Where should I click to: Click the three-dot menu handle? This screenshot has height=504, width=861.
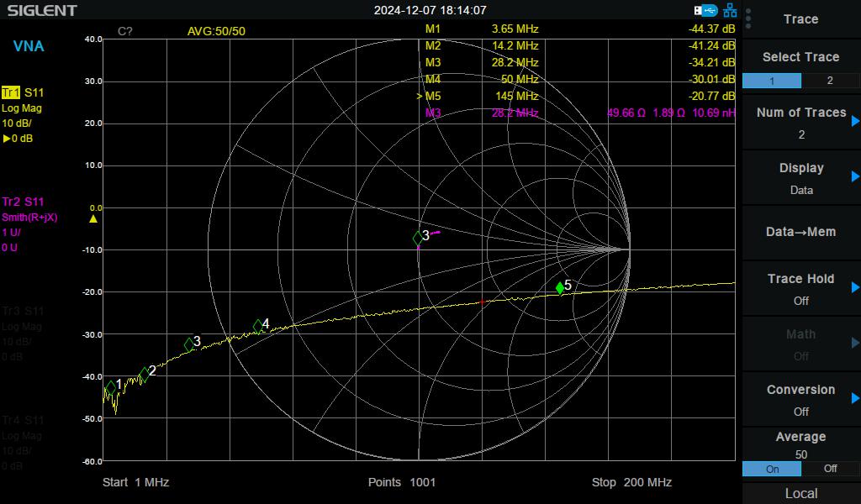click(748, 18)
